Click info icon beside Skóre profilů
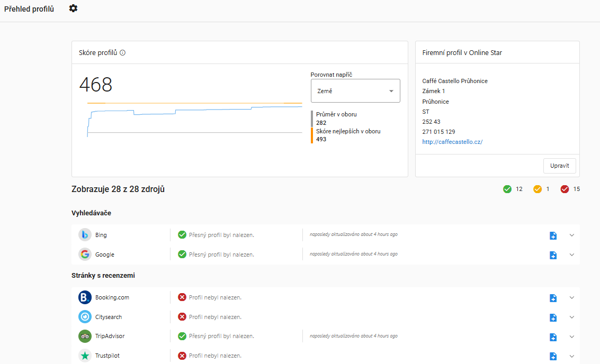 click(x=122, y=53)
